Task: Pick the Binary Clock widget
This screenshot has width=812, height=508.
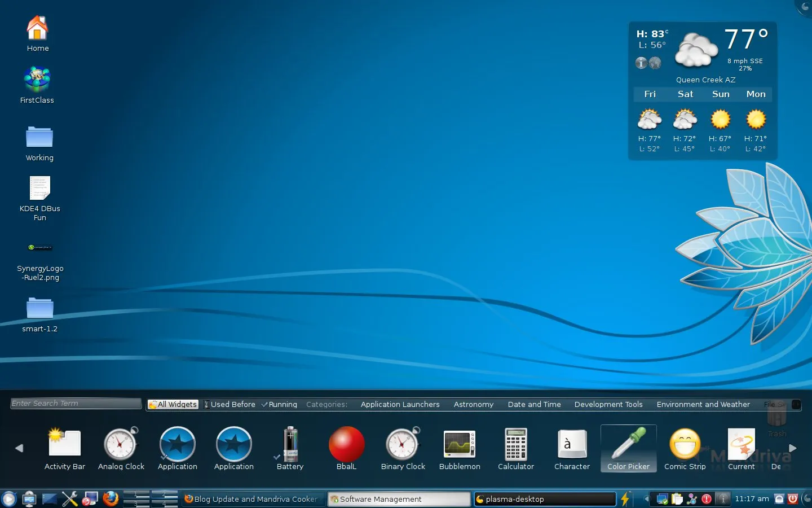Action: click(x=403, y=445)
